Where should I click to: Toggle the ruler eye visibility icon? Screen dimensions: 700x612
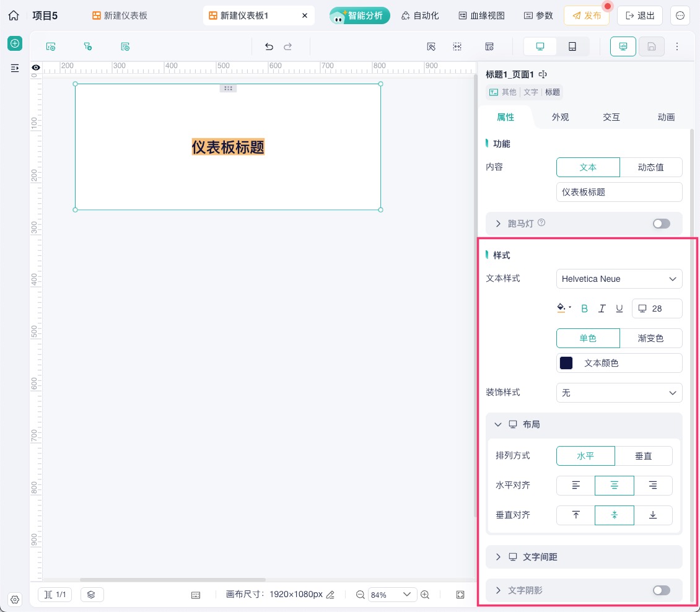point(36,68)
